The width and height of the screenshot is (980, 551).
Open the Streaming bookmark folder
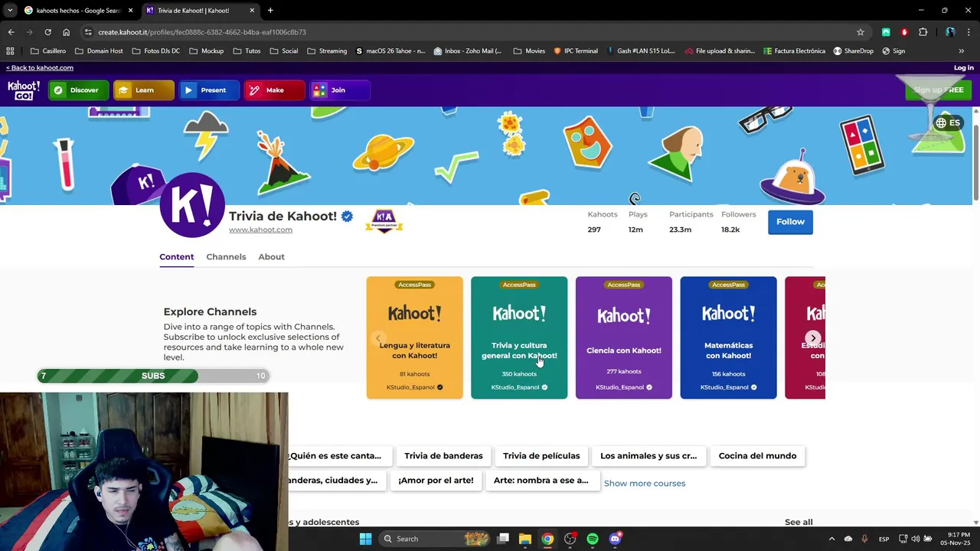(x=327, y=51)
